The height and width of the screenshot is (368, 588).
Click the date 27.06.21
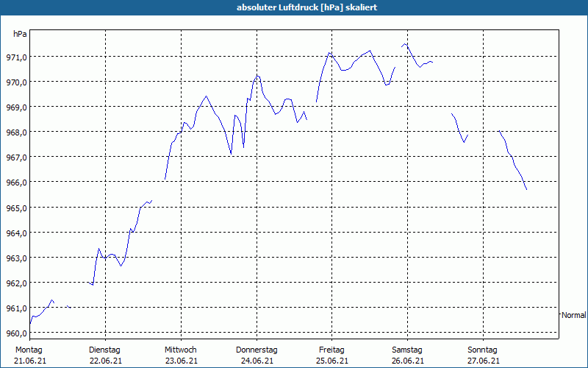(x=484, y=361)
